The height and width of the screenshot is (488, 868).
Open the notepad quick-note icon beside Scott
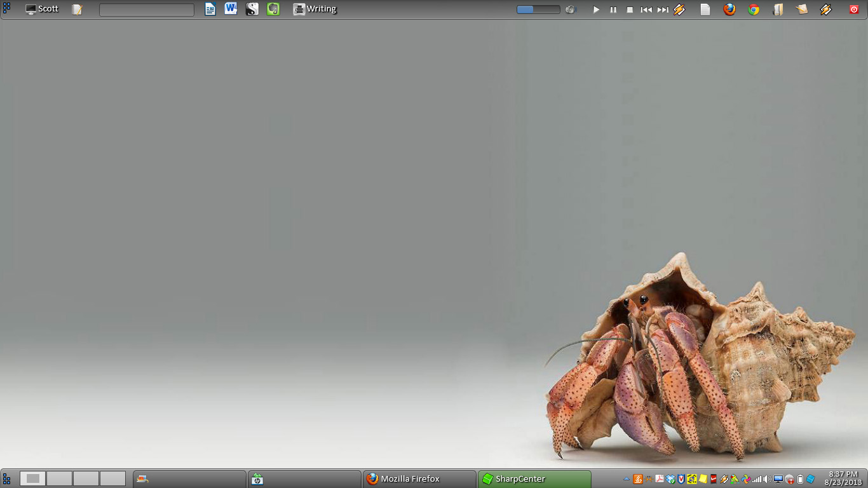coord(77,9)
